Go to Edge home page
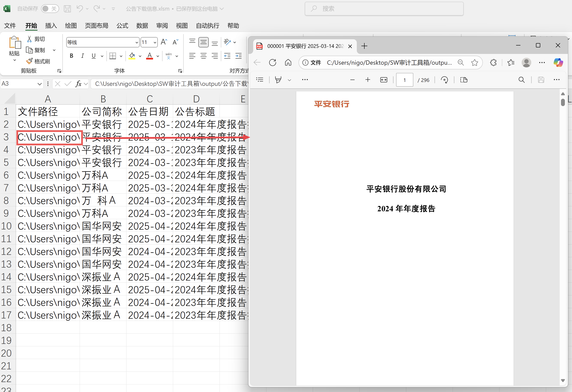This screenshot has width=572, height=392. pos(288,63)
